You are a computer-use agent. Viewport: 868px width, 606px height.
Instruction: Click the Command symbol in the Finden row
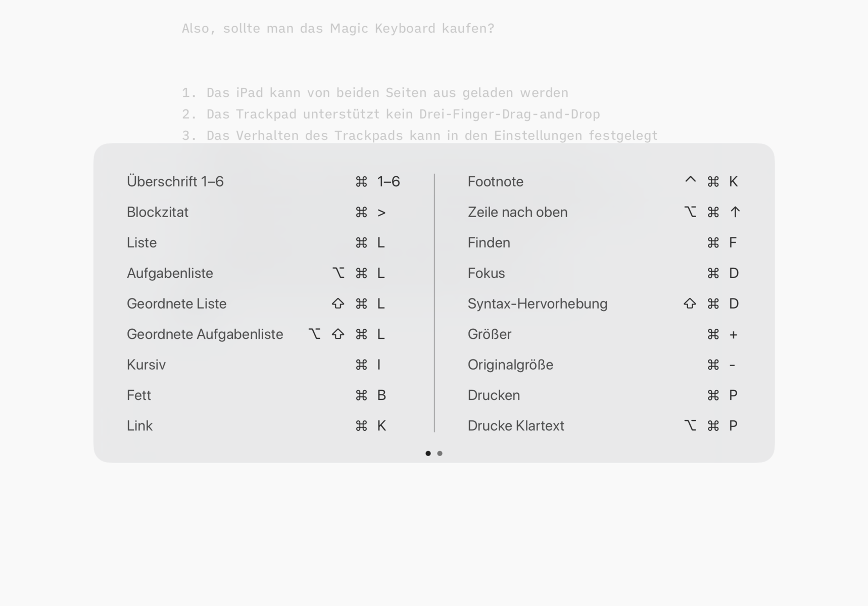713,243
